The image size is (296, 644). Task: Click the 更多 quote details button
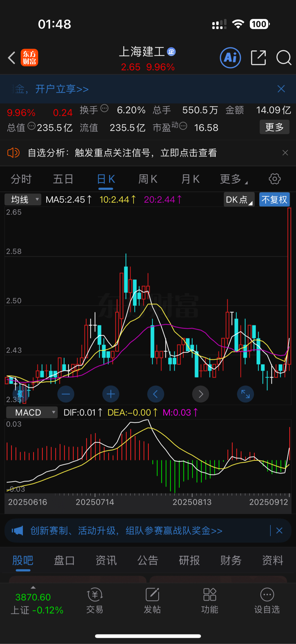coord(274,127)
